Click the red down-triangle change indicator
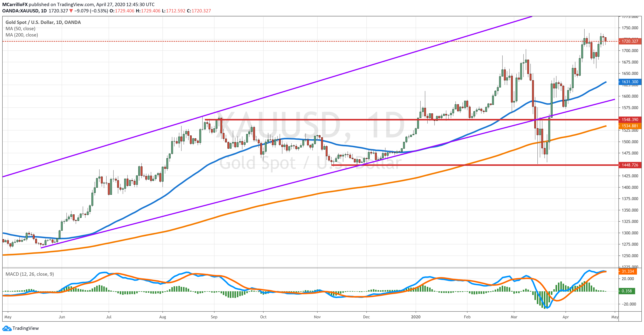 [71, 11]
